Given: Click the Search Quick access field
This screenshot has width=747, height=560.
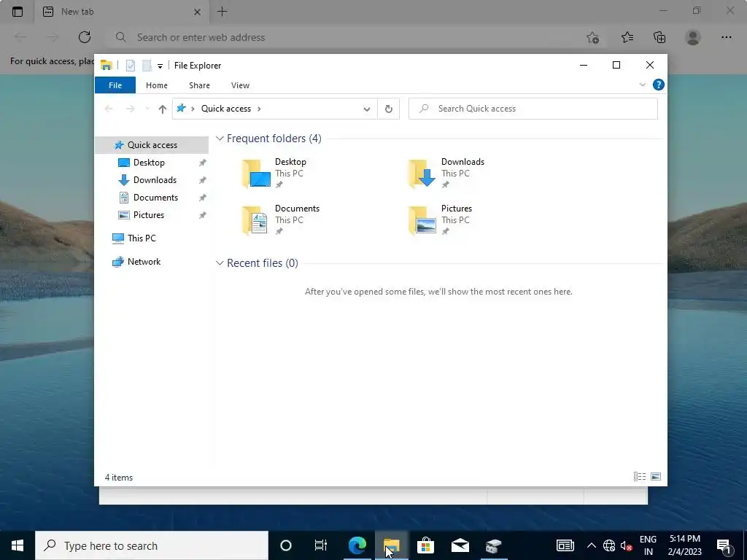Looking at the screenshot, I should (533, 109).
